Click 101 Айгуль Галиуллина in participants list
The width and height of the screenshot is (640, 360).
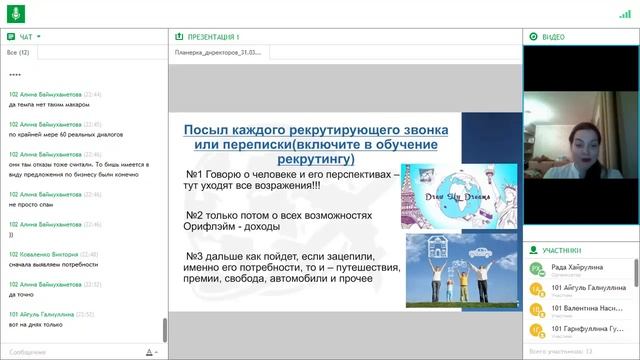[x=589, y=288]
